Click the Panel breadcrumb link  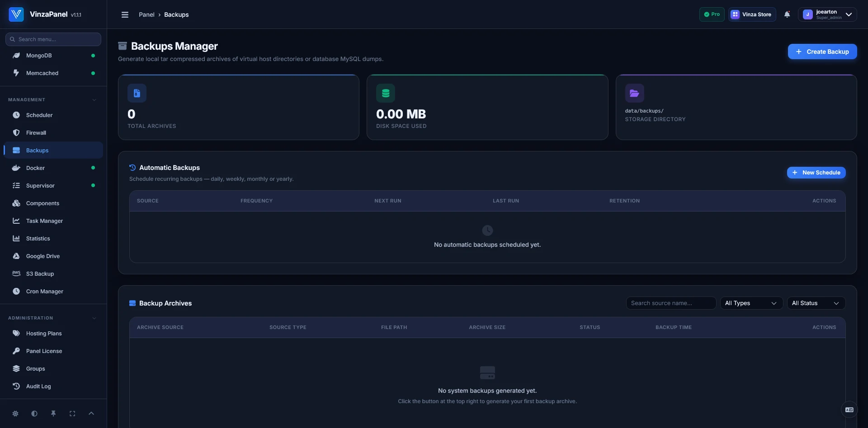point(146,14)
